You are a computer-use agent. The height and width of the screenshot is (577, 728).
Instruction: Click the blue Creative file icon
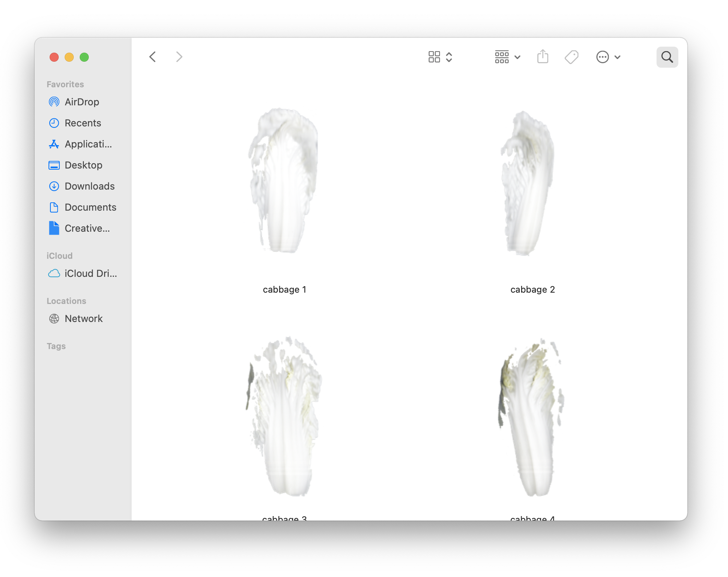coord(54,228)
